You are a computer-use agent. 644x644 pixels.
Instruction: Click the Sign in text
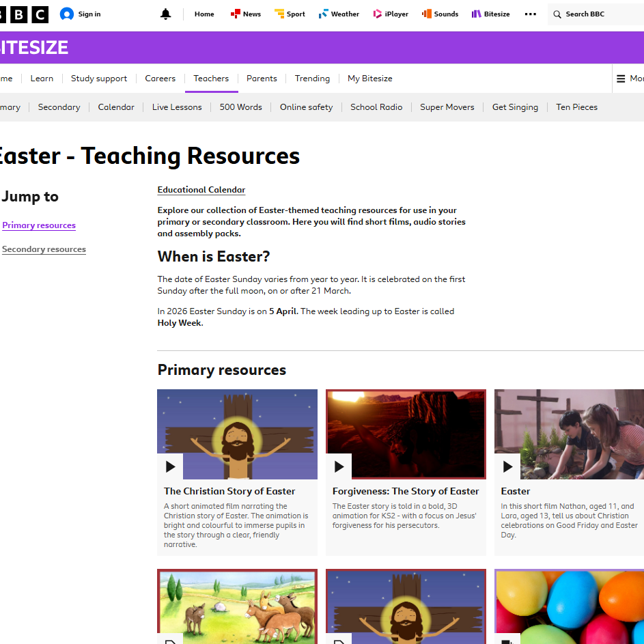tap(89, 14)
